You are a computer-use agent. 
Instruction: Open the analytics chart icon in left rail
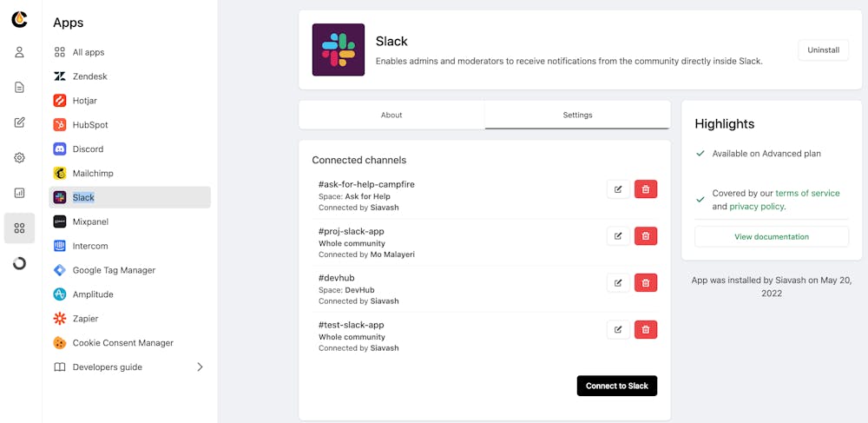(19, 193)
